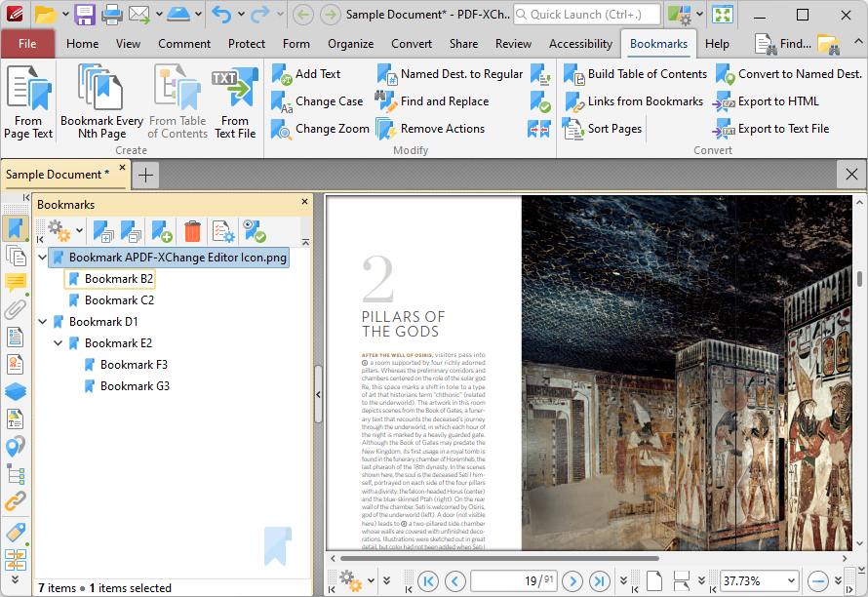Go to first page button
868x597 pixels.
pos(428,581)
